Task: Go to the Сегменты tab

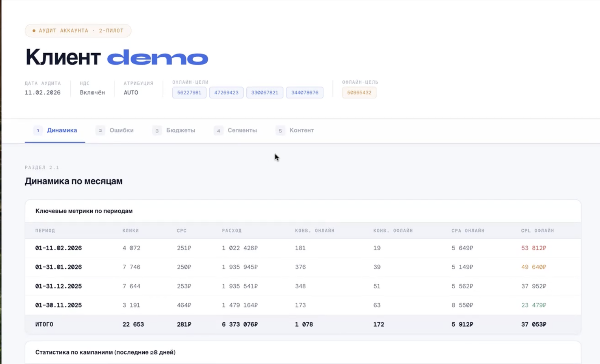Action: 236,130
